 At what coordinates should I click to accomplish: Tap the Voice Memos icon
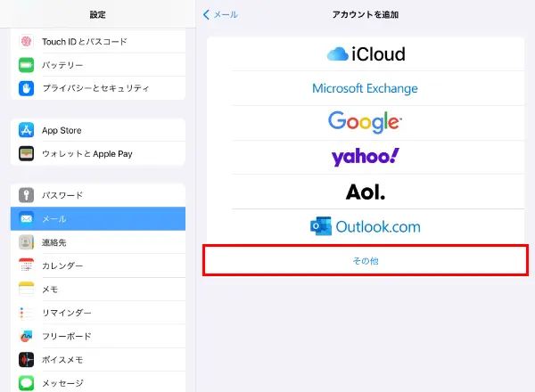tap(26, 360)
